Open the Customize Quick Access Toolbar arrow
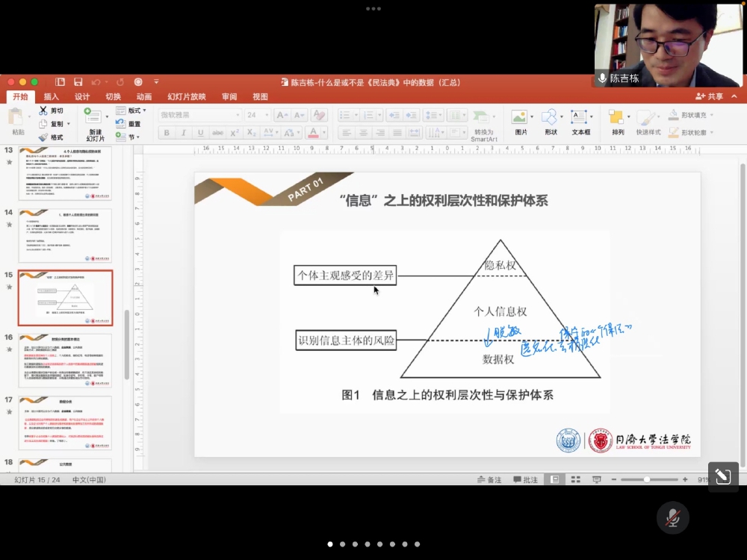The image size is (747, 560). coord(156,82)
